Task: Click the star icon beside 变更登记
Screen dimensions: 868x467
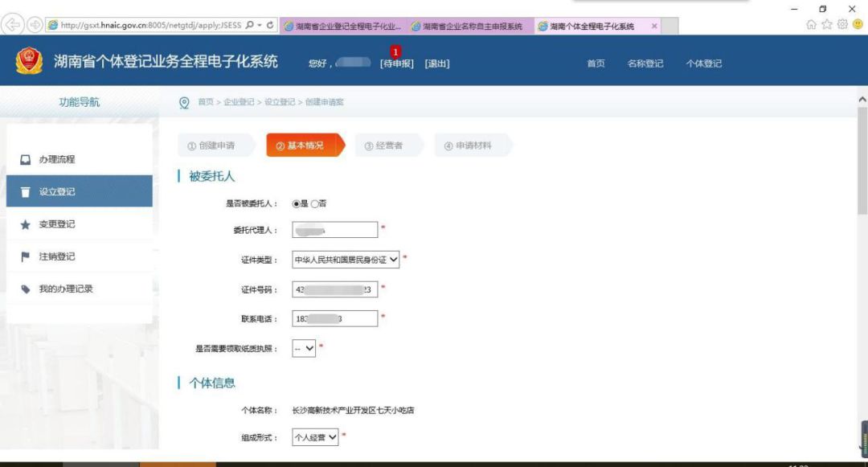Action: (x=26, y=224)
